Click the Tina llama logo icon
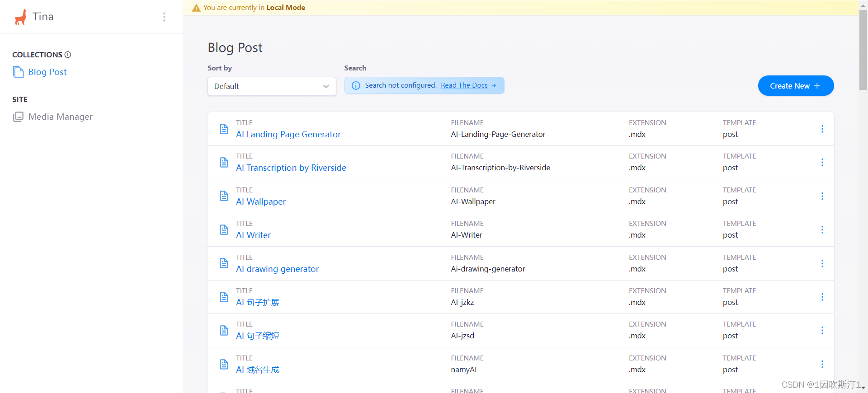This screenshot has width=868, height=393. point(20,17)
